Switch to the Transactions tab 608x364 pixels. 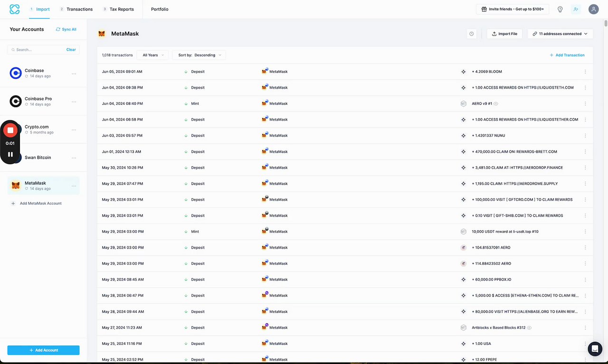point(76,9)
